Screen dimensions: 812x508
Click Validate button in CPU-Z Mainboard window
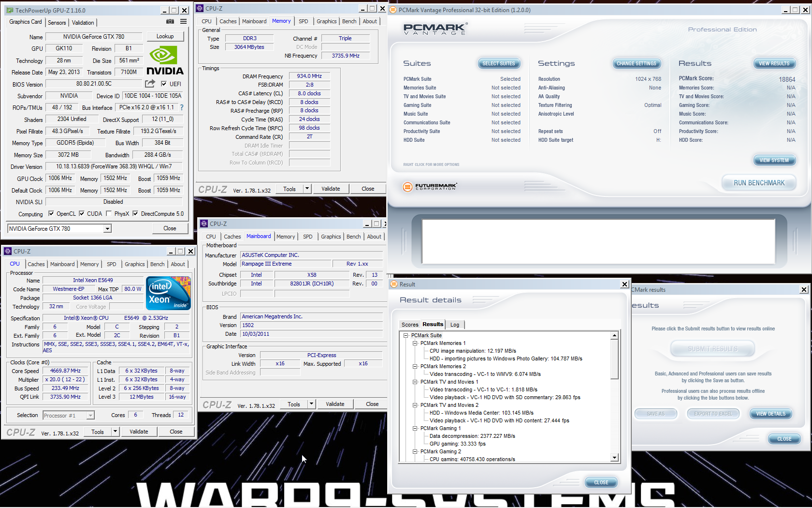[335, 404]
